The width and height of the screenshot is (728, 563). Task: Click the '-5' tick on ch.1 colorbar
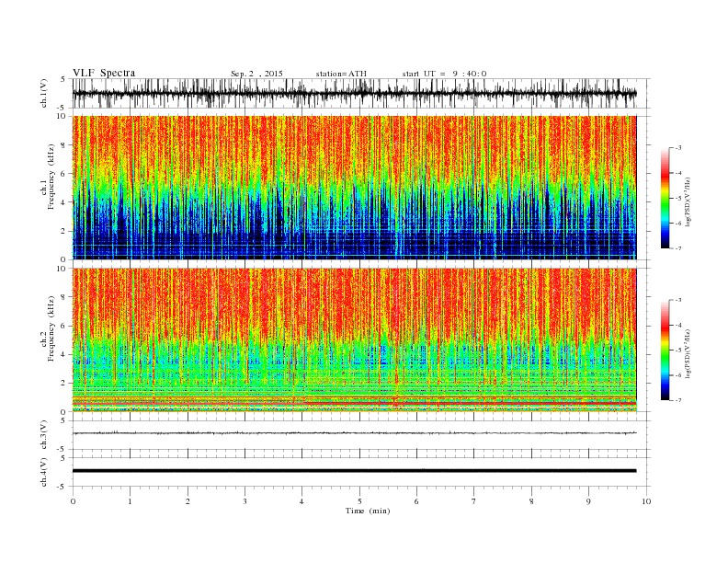tap(678, 199)
